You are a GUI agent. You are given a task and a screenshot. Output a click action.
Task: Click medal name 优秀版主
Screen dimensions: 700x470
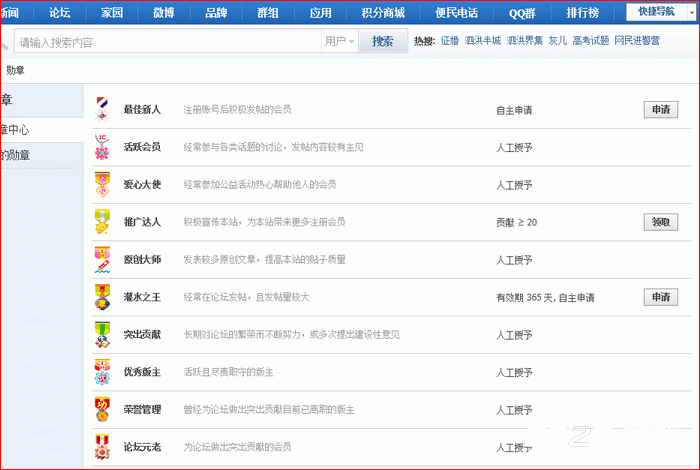[x=142, y=372]
